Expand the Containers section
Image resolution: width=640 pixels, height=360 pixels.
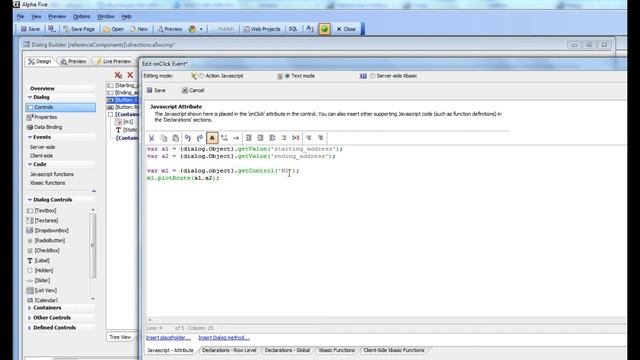pos(29,308)
